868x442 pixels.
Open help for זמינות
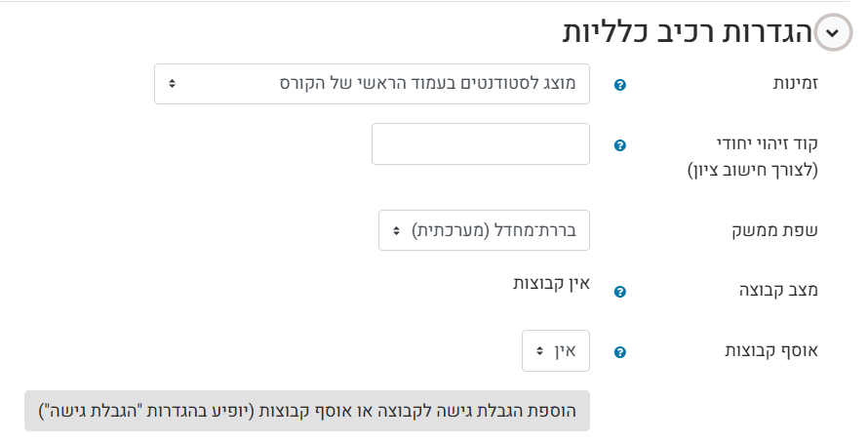[x=619, y=85]
